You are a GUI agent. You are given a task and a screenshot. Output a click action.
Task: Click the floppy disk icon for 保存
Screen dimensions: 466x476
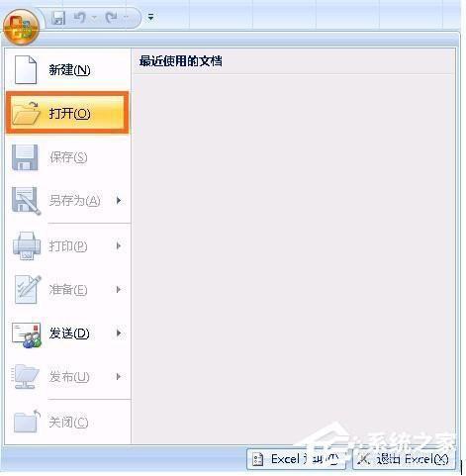pyautogui.click(x=25, y=157)
